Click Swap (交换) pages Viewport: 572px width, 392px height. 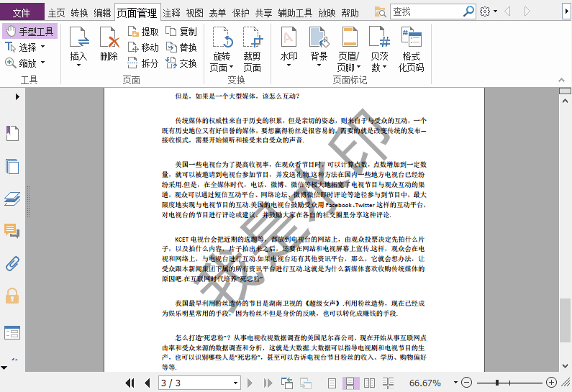point(181,63)
